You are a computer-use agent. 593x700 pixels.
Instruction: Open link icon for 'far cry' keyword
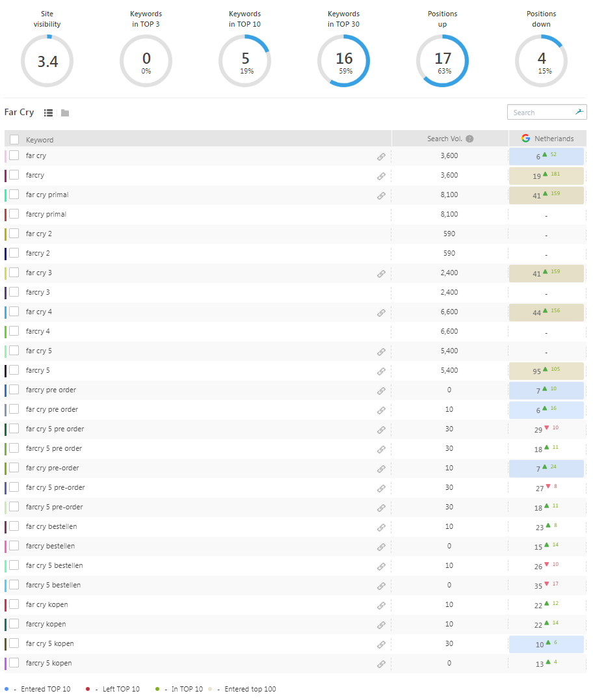point(381,157)
